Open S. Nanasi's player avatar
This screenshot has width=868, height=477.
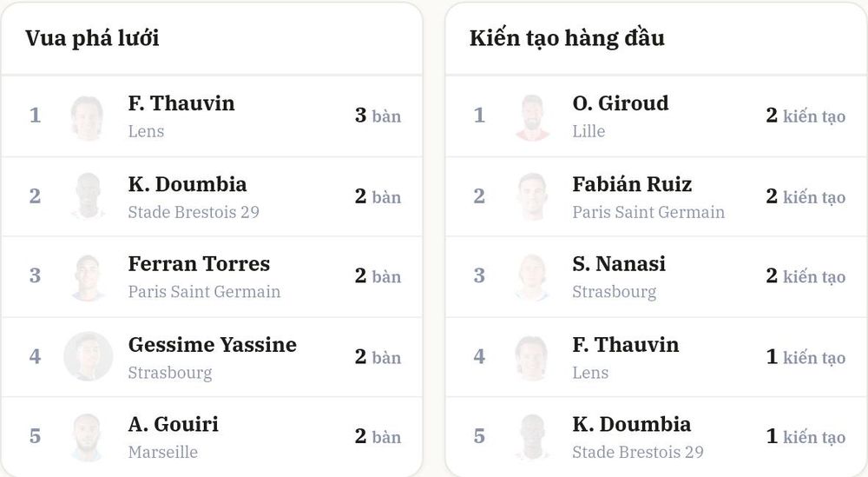pyautogui.click(x=532, y=277)
